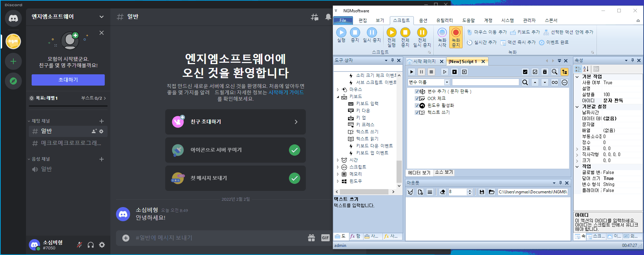The height and width of the screenshot is (255, 644).
Task: Uncheck the 텍스트 쓰기 script action checkbox
Action: click(417, 112)
